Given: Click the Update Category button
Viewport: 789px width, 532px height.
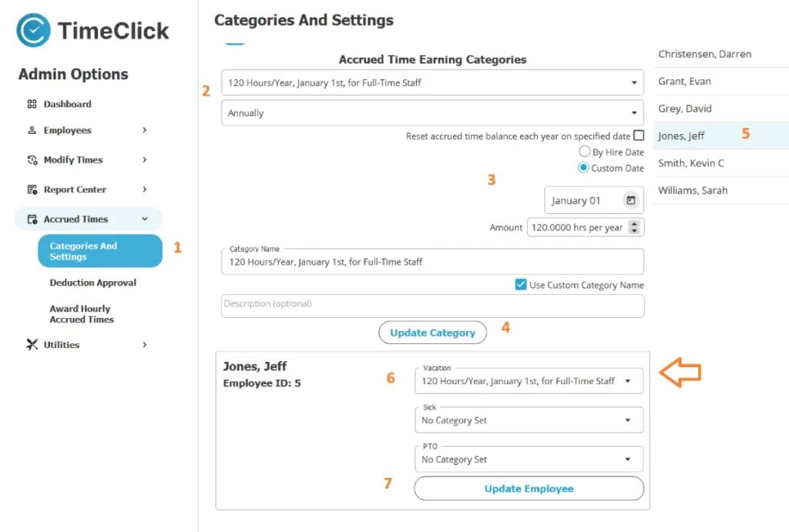Looking at the screenshot, I should 432,333.
